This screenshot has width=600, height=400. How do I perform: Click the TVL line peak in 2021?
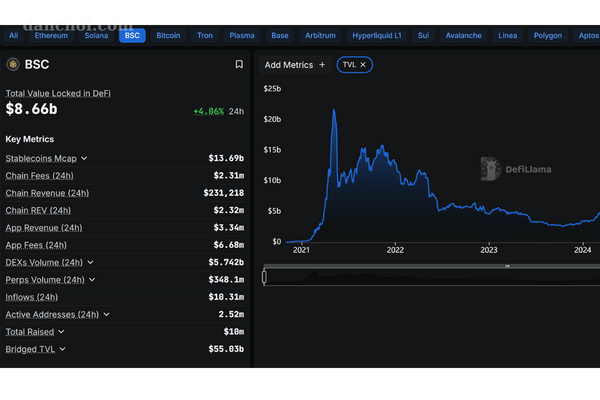(333, 110)
